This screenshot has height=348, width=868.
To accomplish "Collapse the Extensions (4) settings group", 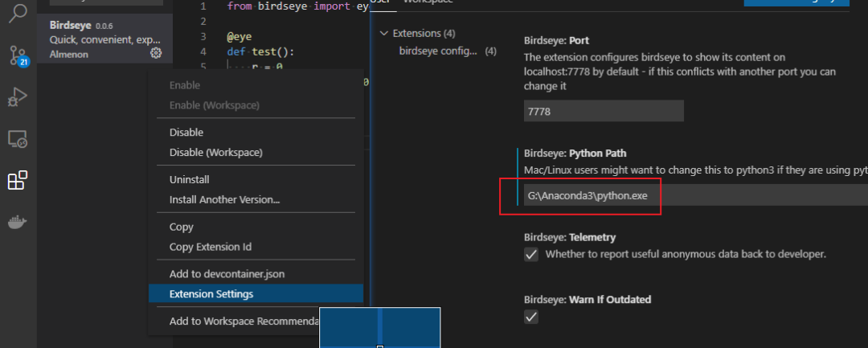I will pyautogui.click(x=383, y=33).
